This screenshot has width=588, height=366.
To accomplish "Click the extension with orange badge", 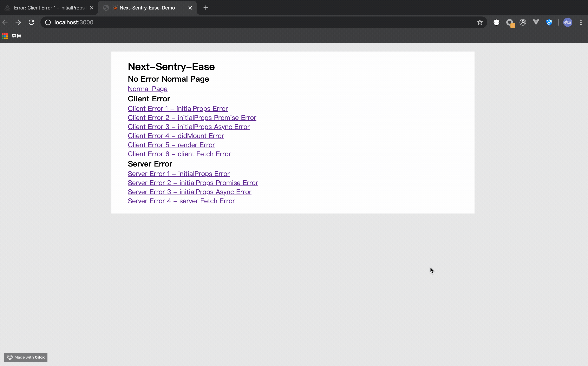I will pyautogui.click(x=510, y=22).
